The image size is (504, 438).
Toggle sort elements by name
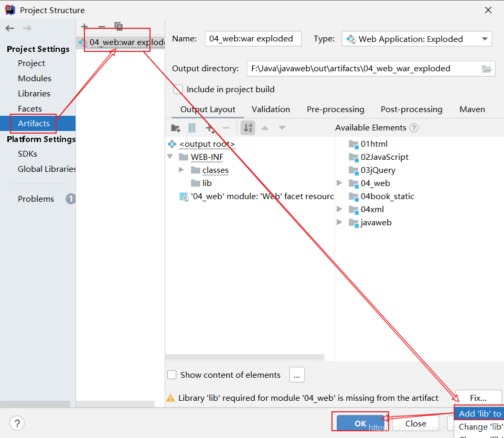point(248,128)
